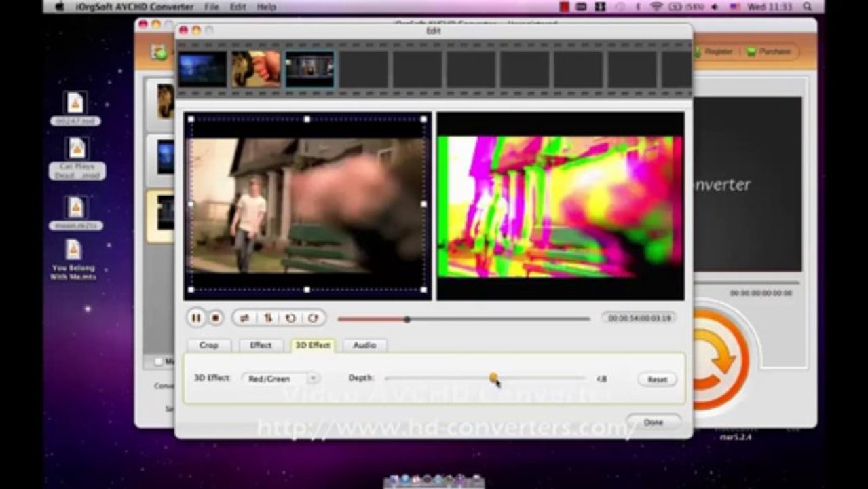
Task: Stop the video preview playback
Action: (x=215, y=318)
